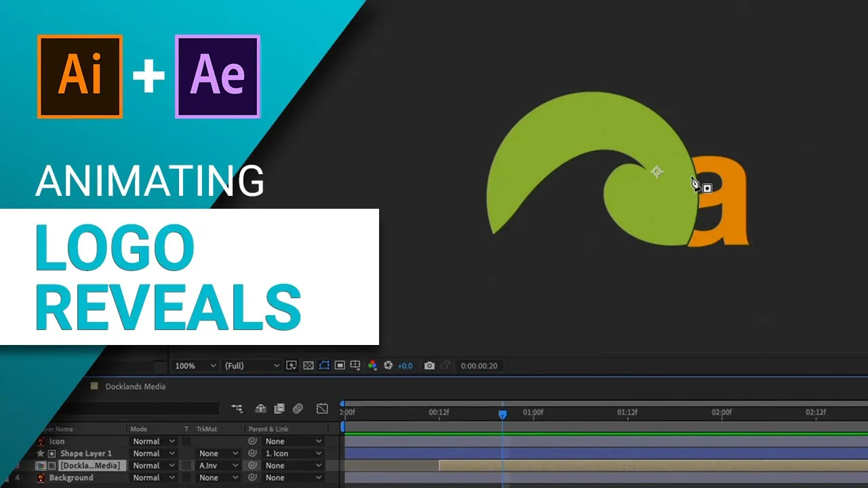Open the Show Channel RGB color icon

(372, 365)
